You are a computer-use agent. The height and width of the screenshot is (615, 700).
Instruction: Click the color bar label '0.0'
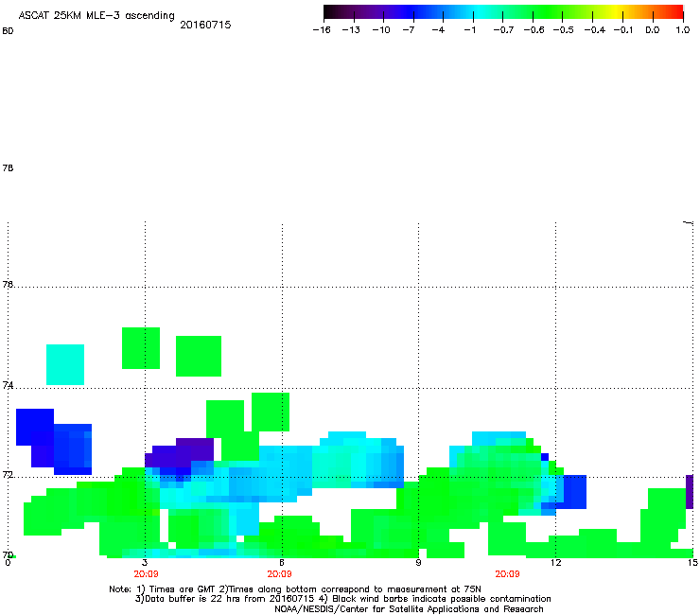point(653,30)
